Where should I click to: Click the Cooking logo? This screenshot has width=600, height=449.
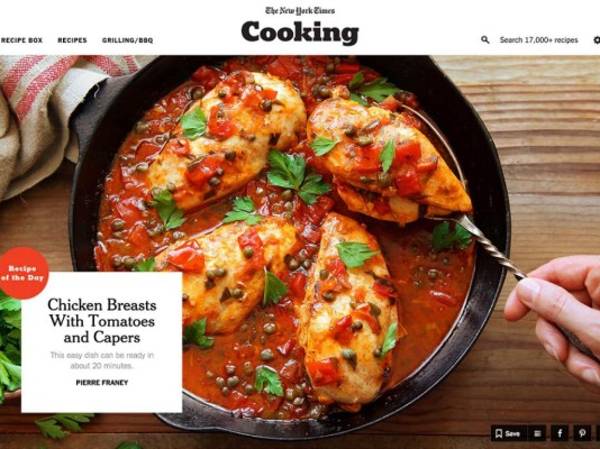click(300, 33)
